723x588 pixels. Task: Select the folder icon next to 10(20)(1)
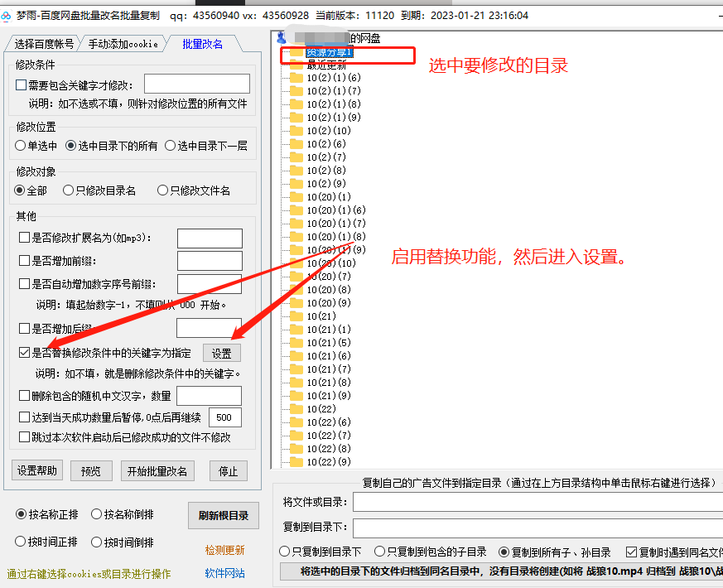tap(295, 195)
